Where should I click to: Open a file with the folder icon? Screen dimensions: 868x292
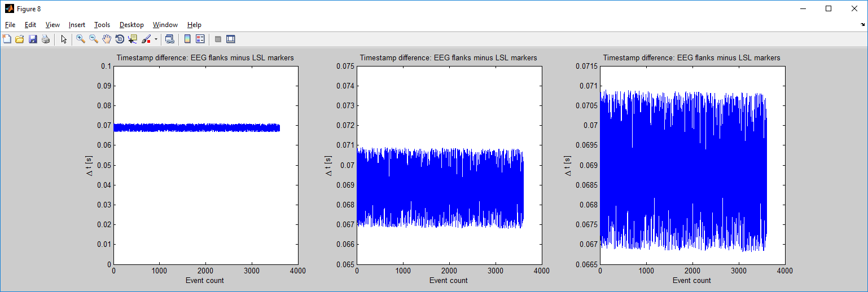click(20, 39)
